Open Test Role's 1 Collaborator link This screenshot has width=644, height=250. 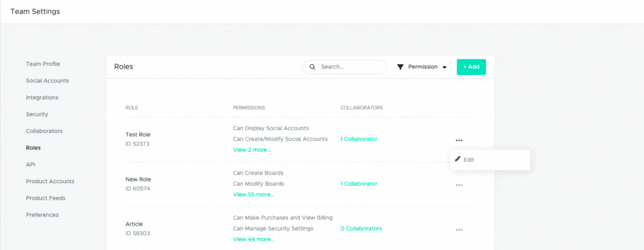[359, 139]
